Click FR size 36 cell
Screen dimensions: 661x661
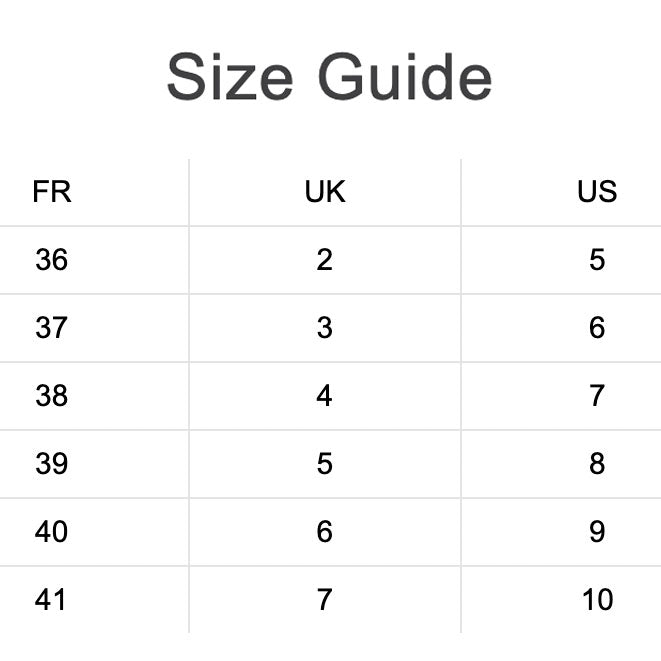pos(52,260)
